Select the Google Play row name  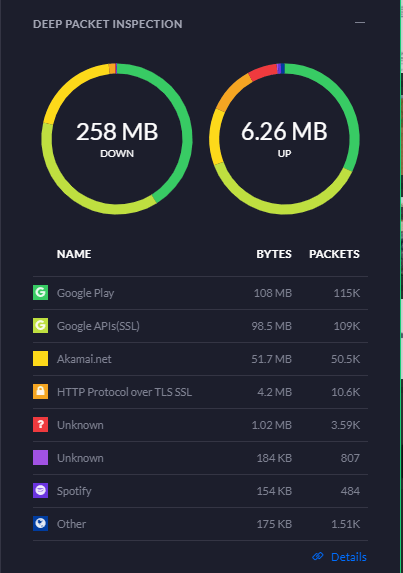85,293
